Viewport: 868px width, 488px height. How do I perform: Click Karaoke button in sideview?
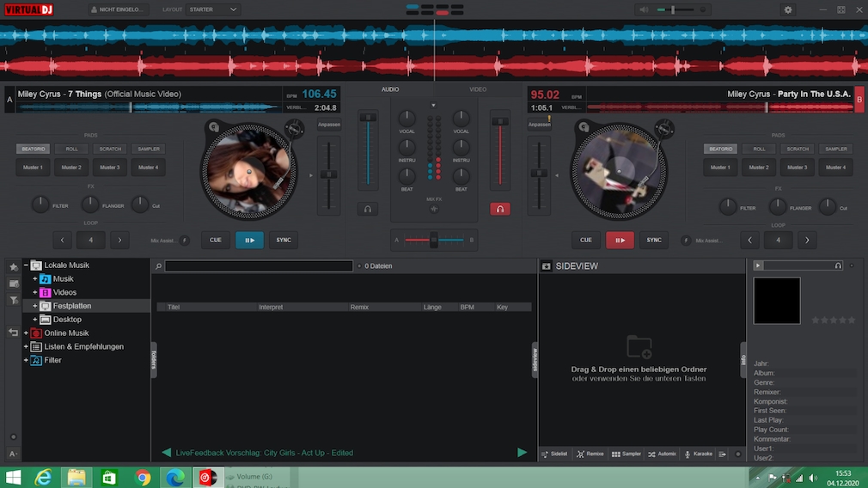699,454
